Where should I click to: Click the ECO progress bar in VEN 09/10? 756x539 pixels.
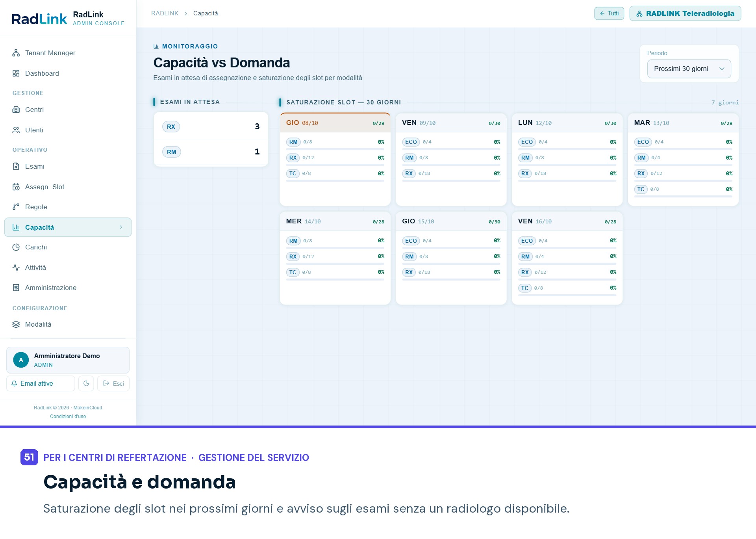(451, 149)
